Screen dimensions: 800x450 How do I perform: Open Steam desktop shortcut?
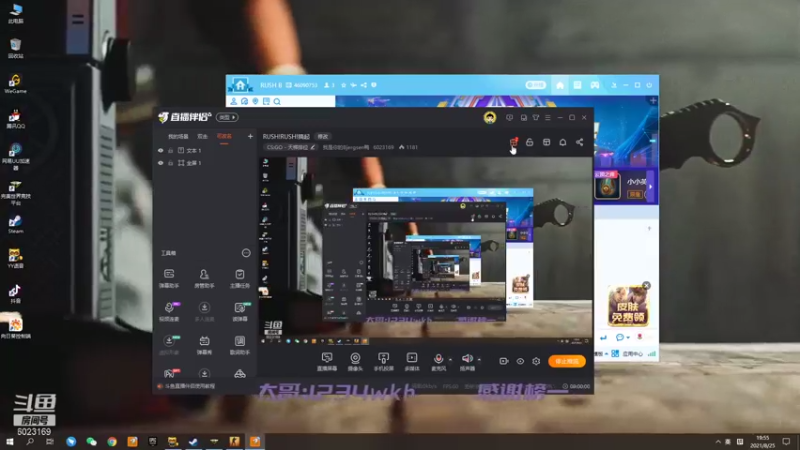(x=15, y=224)
